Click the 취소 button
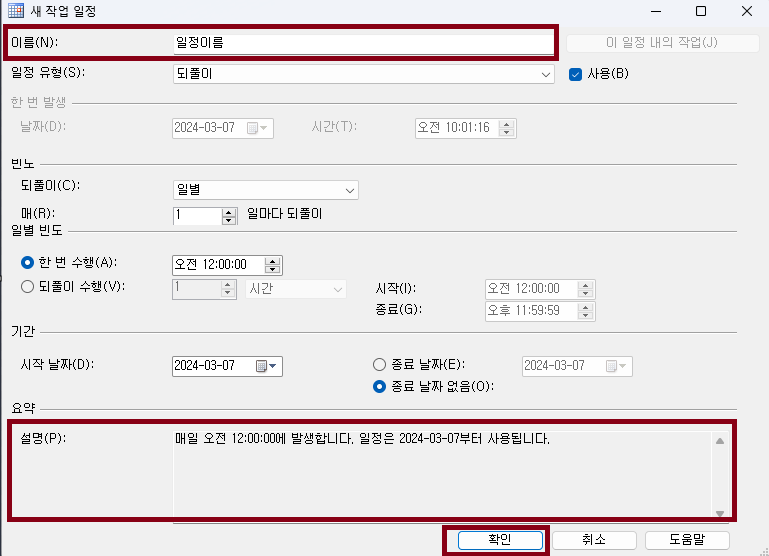This screenshot has width=769, height=556. [x=594, y=540]
